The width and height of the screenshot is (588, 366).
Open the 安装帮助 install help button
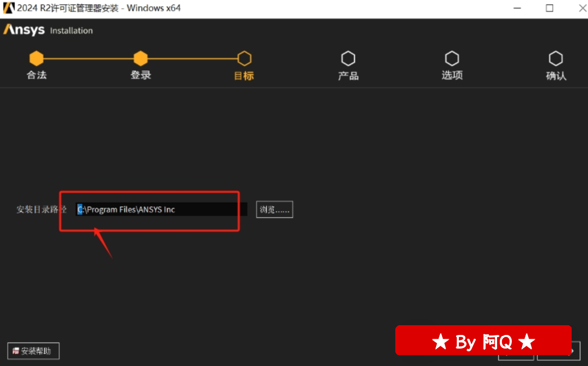(x=33, y=351)
